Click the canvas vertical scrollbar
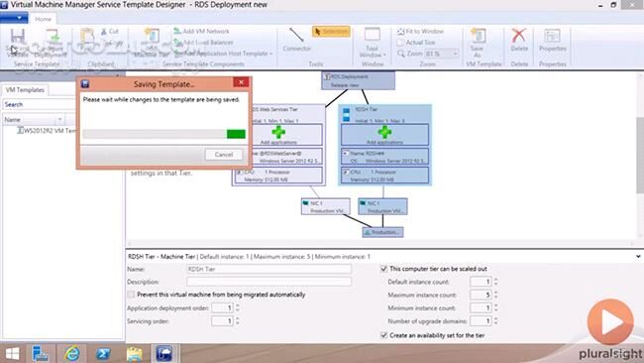644x363 pixels. coord(640,156)
